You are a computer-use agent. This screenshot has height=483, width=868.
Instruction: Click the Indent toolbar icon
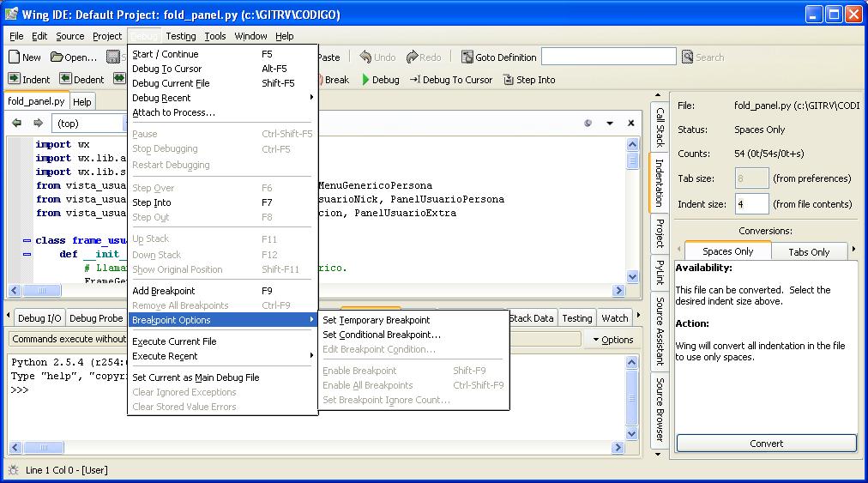click(x=15, y=79)
